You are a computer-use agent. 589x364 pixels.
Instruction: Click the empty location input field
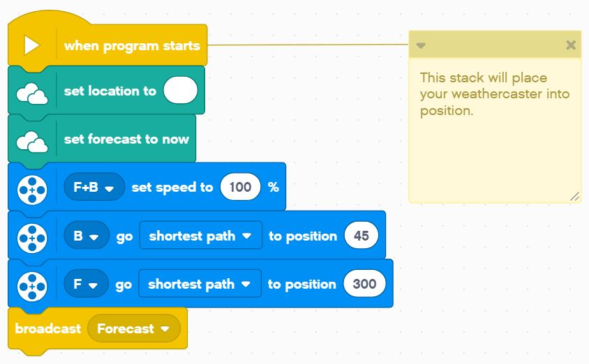[x=180, y=91]
